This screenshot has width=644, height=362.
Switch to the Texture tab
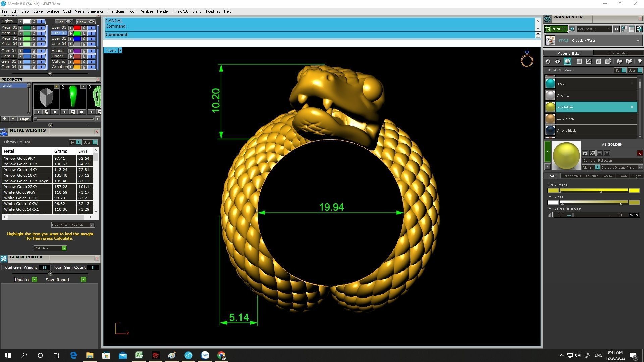592,176
